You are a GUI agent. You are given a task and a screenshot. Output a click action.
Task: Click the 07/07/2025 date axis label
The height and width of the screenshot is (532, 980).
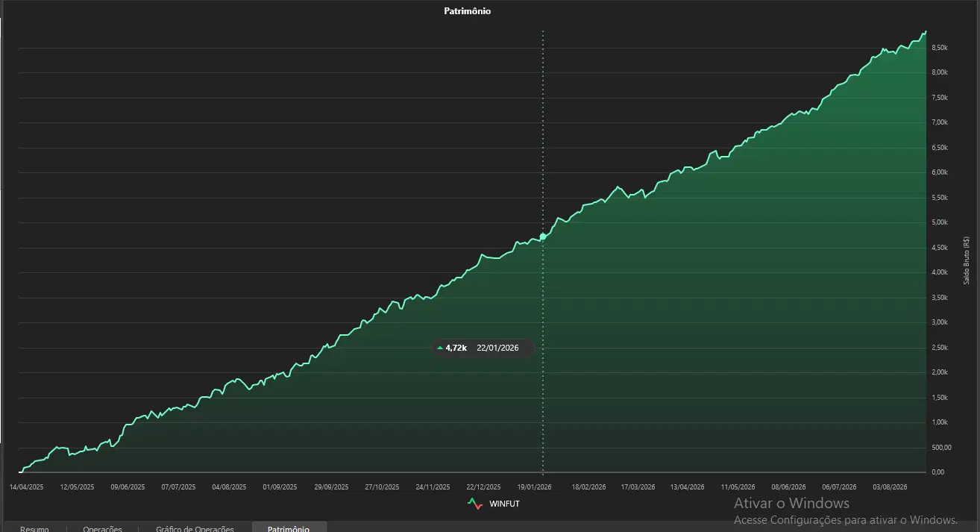pos(178,486)
